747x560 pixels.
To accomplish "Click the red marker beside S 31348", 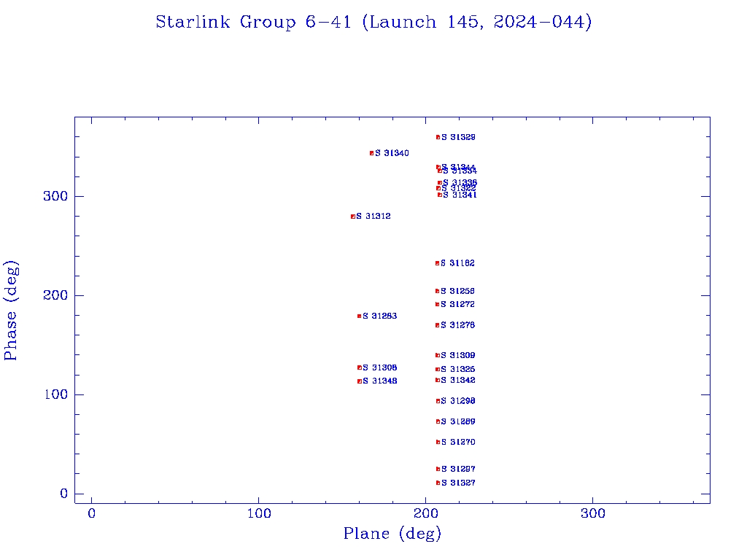I will (x=360, y=381).
